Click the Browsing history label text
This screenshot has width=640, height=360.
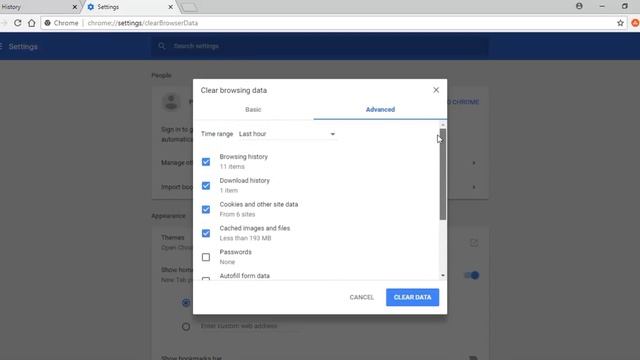244,157
